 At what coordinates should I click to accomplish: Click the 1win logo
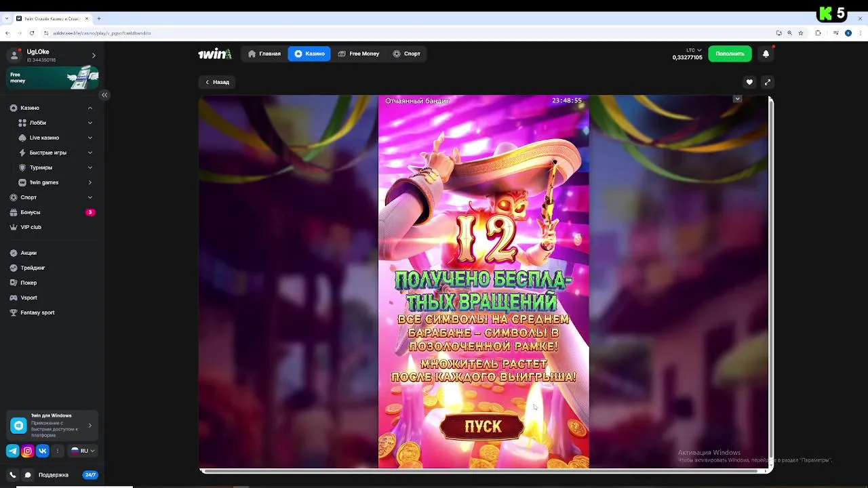[214, 54]
